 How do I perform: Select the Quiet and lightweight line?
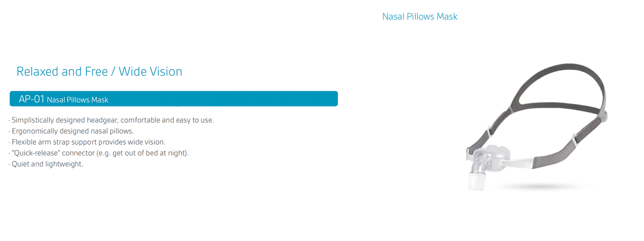click(46, 164)
